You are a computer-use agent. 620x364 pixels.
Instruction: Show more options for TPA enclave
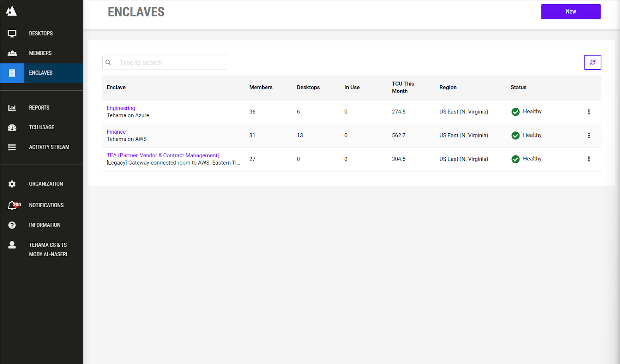click(589, 159)
